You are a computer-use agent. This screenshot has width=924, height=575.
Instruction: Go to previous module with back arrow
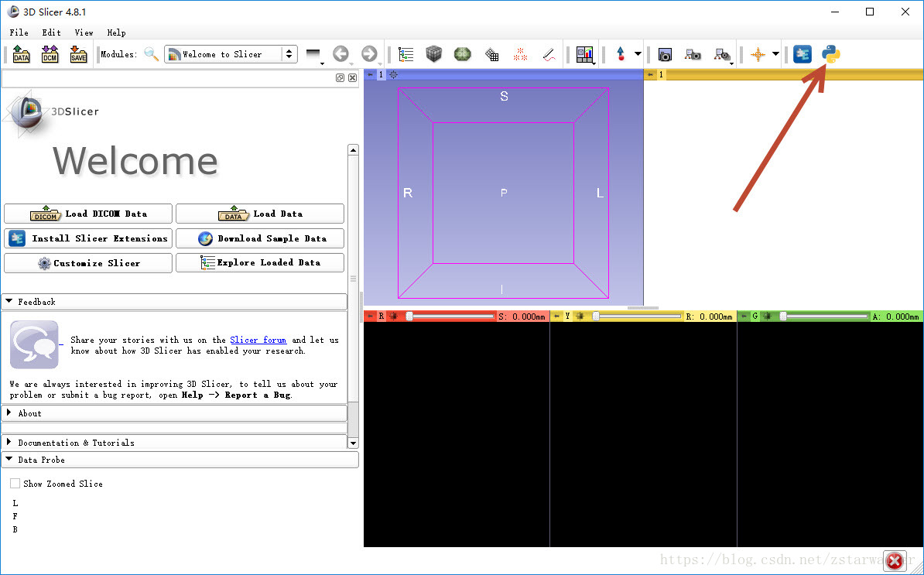click(x=341, y=54)
